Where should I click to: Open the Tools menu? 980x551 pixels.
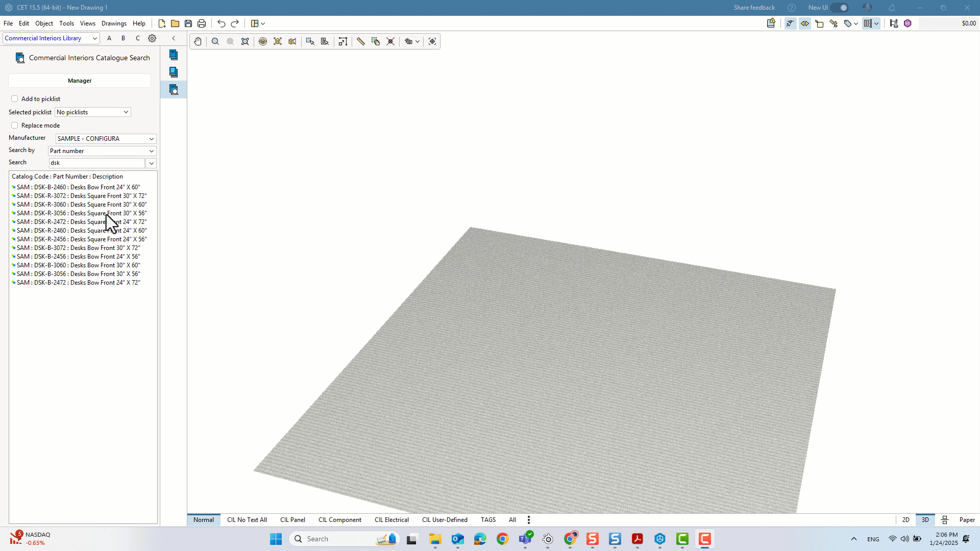pyautogui.click(x=66, y=23)
